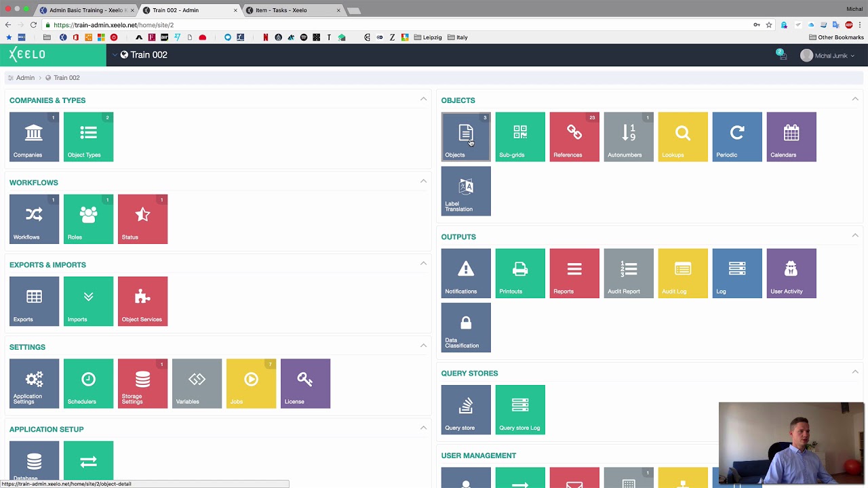Open the License tile
The height and width of the screenshot is (488, 868).
[305, 384]
